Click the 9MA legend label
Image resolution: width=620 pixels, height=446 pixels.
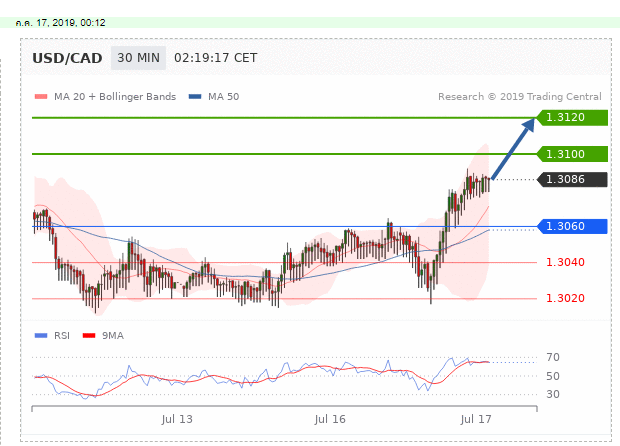(x=113, y=336)
